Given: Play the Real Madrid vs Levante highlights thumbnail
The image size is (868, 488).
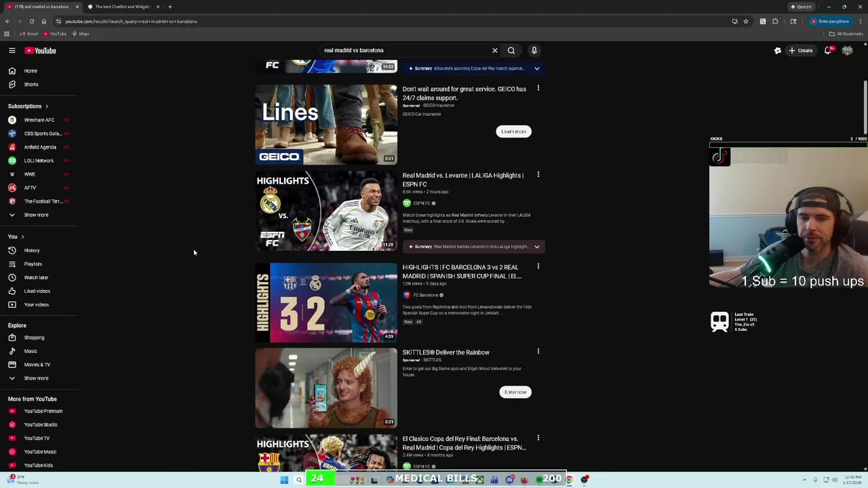Looking at the screenshot, I should click(x=326, y=211).
